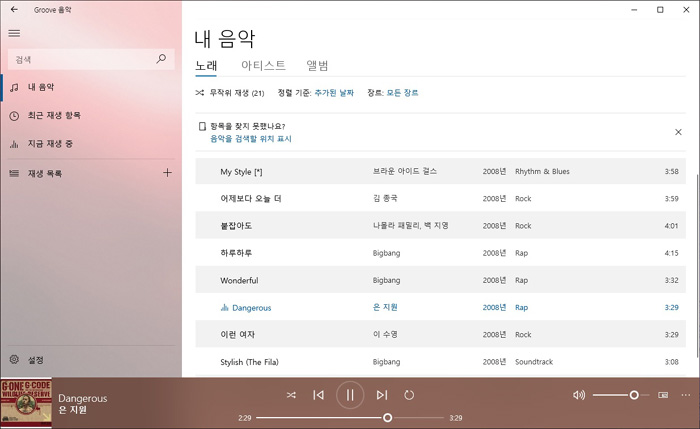Click the volume slider
The image size is (700, 429).
(621, 395)
